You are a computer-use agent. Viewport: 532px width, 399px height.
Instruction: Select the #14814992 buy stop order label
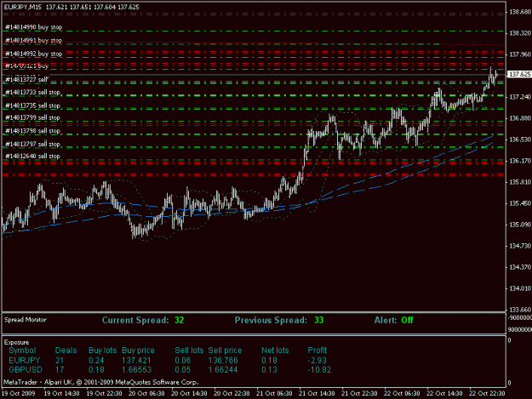point(33,54)
